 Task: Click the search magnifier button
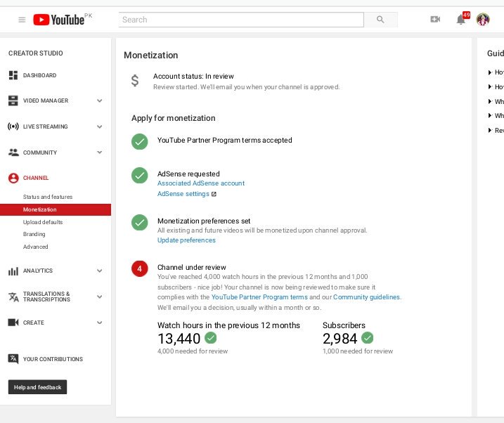pyautogui.click(x=380, y=20)
